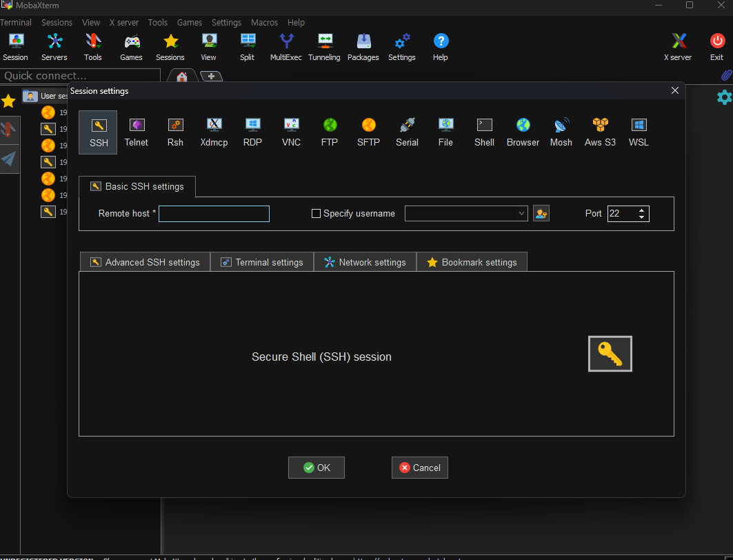
Task: Click the paperclip icon at top right
Action: pos(726,74)
